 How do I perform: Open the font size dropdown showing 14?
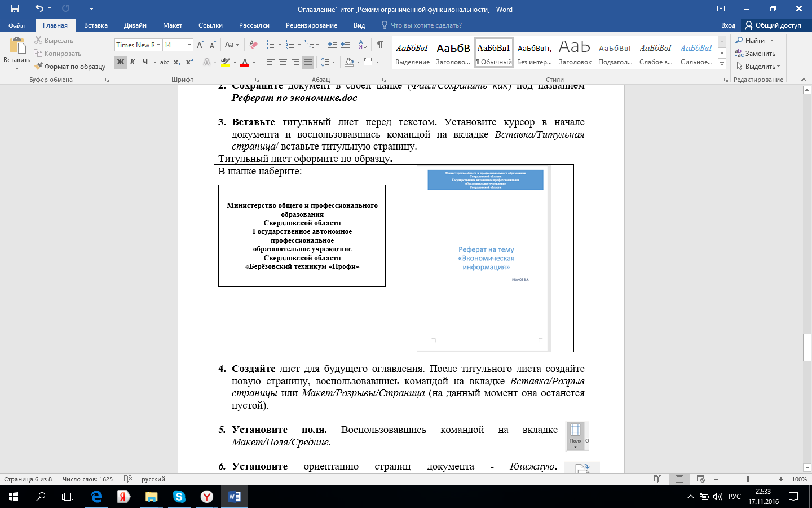point(189,45)
